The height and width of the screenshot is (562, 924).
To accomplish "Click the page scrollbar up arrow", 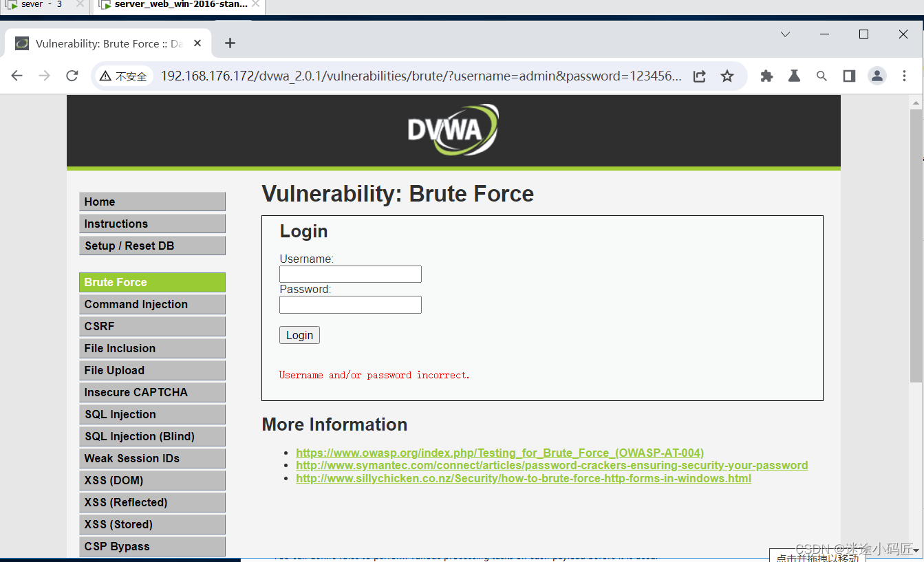I will (x=916, y=103).
